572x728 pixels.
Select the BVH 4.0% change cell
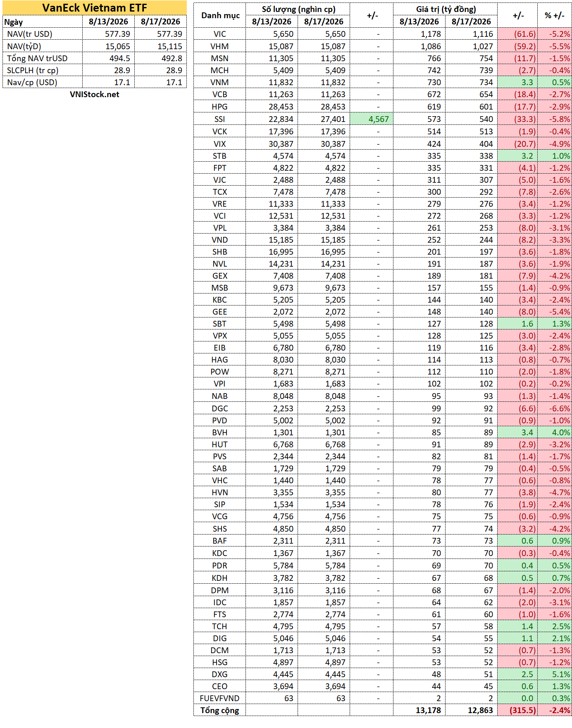click(555, 432)
